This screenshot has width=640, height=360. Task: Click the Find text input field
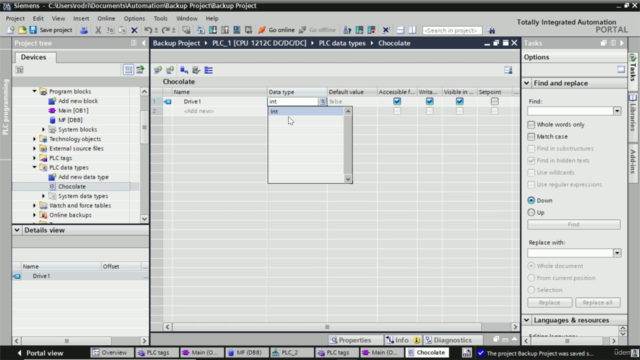570,111
